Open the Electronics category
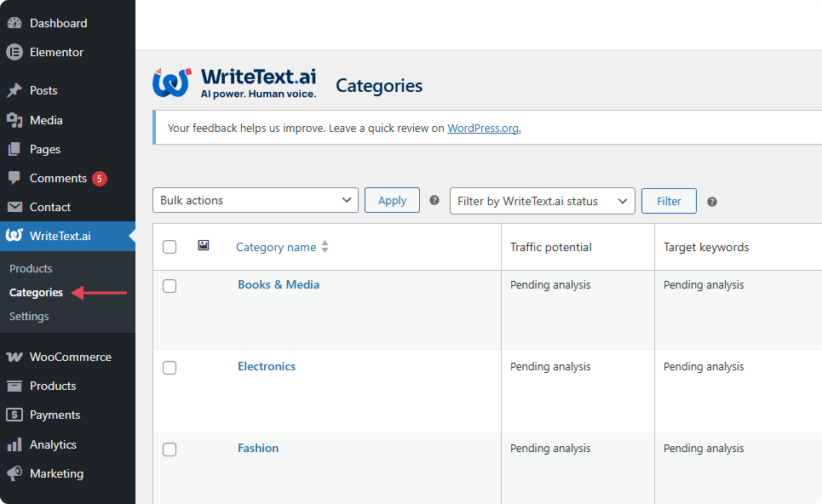 [267, 366]
